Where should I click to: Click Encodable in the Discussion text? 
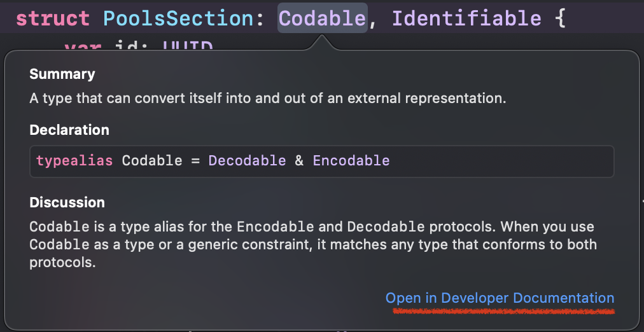coord(275,227)
